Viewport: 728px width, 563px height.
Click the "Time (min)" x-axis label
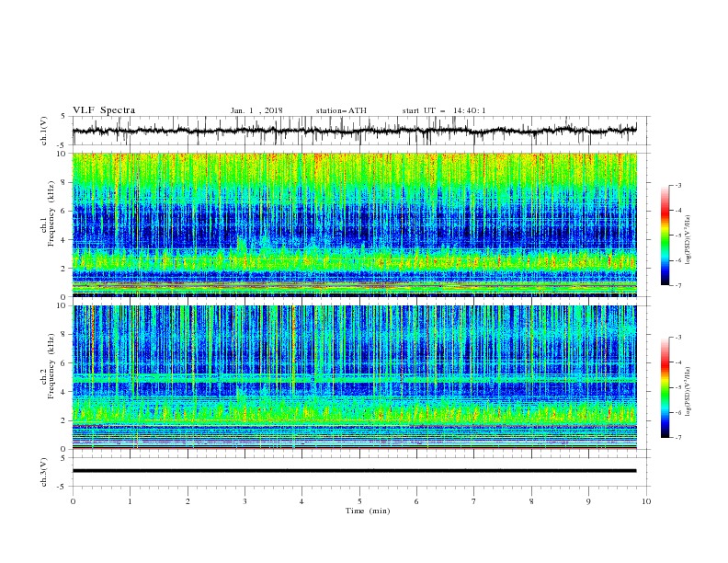[x=368, y=511]
